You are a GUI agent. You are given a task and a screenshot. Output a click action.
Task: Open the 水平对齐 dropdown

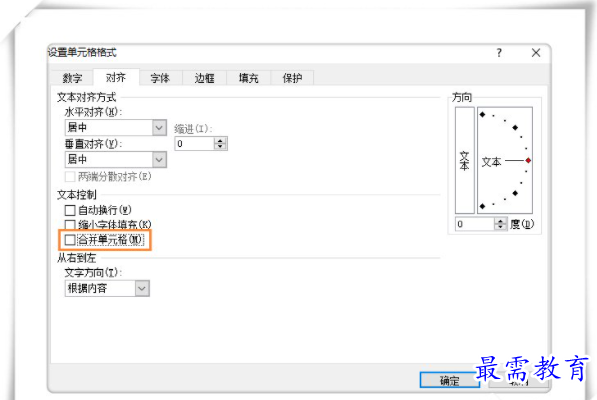116,127
